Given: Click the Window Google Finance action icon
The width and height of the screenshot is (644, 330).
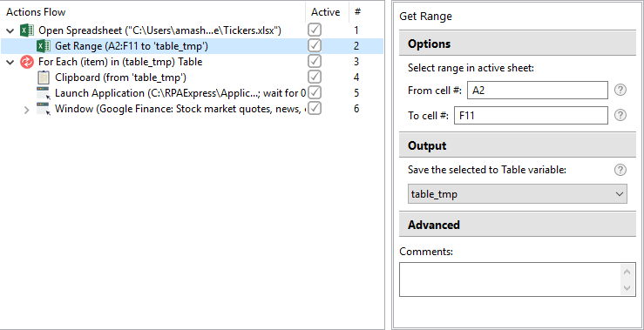Looking at the screenshot, I should click(43, 109).
